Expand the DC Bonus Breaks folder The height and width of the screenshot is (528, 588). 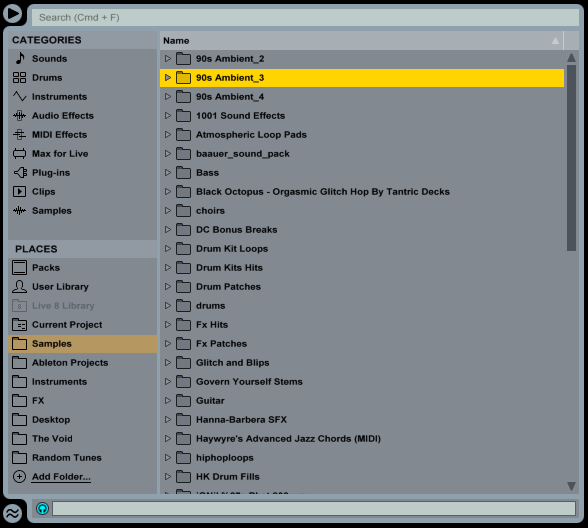coord(168,230)
